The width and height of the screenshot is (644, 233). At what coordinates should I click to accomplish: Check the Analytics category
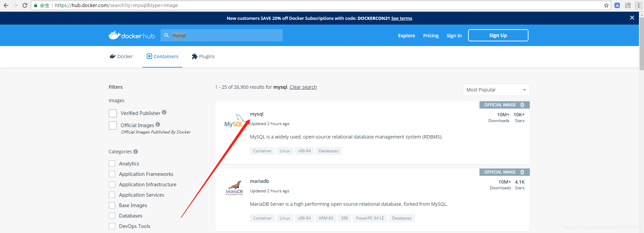pos(112,164)
